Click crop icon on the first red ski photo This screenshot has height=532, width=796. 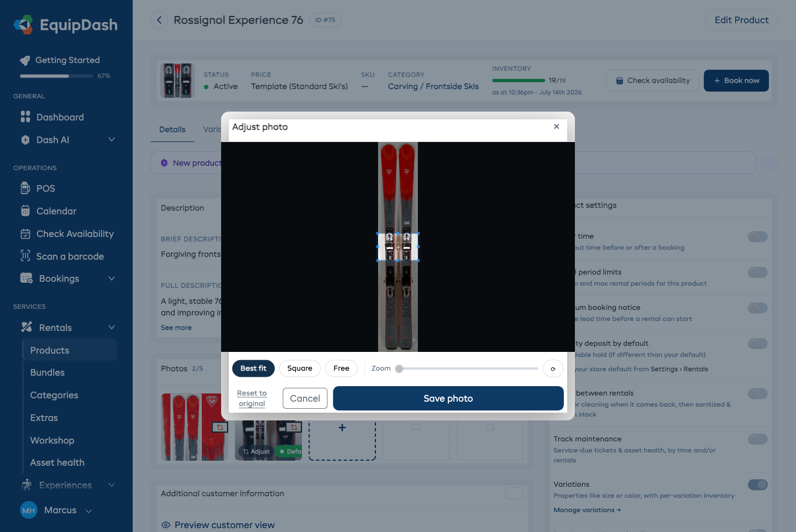coord(220,427)
